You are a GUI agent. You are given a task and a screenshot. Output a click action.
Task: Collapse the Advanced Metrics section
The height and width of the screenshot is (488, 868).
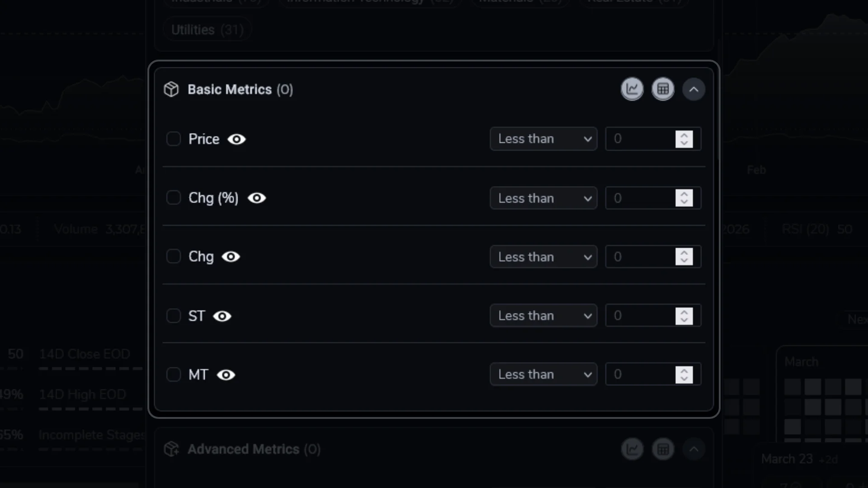coord(694,449)
